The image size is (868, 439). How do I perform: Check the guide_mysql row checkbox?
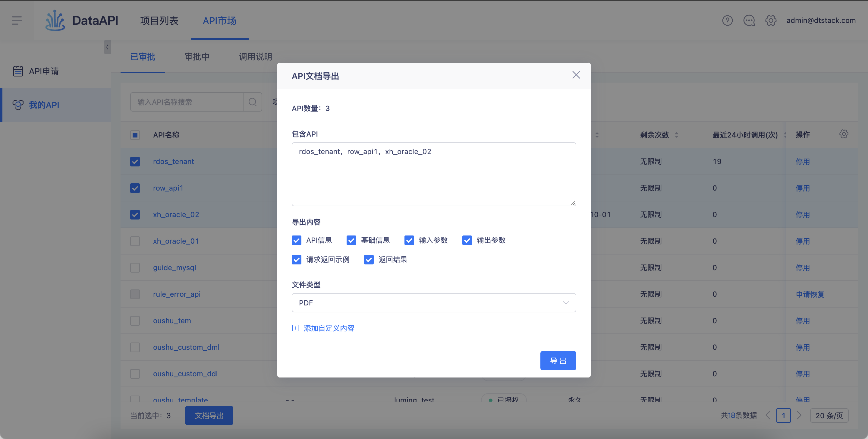pos(135,268)
